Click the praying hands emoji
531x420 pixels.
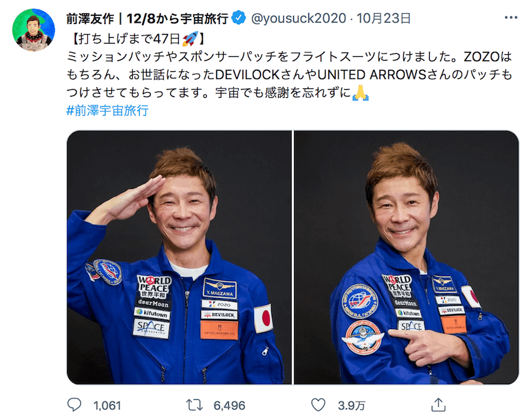(x=360, y=92)
